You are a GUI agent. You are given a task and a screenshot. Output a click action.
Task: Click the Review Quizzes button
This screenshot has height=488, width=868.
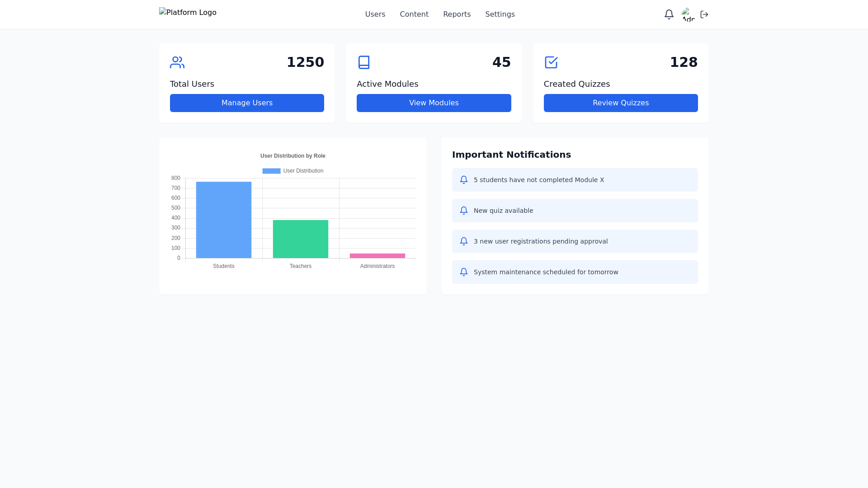[x=620, y=103]
